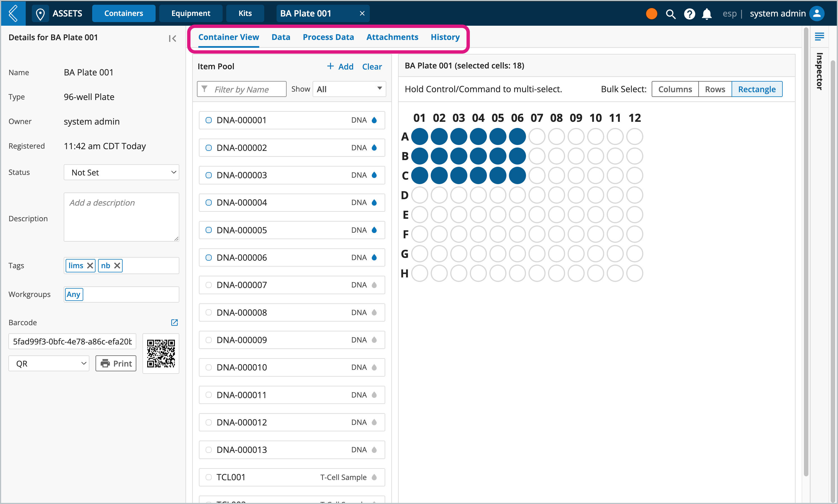
Task: Switch to the Process Data tab
Action: coord(328,37)
